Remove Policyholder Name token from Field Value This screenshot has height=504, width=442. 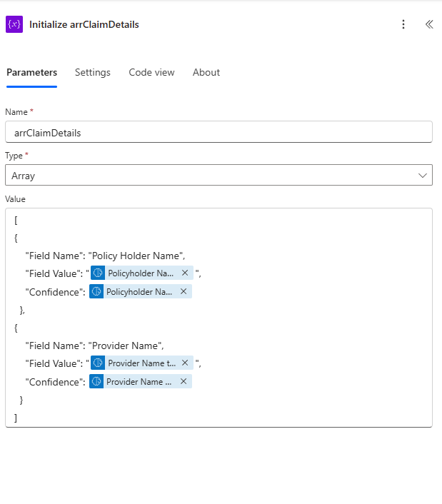pos(185,273)
